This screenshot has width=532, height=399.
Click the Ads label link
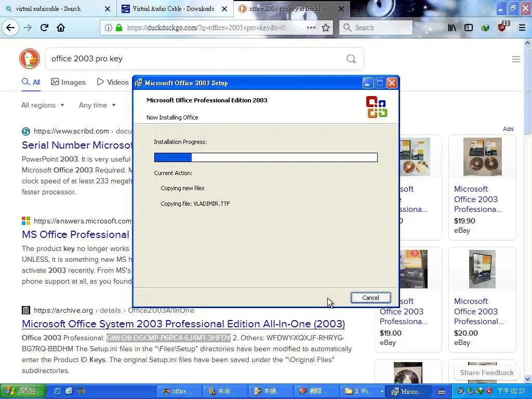click(x=508, y=129)
